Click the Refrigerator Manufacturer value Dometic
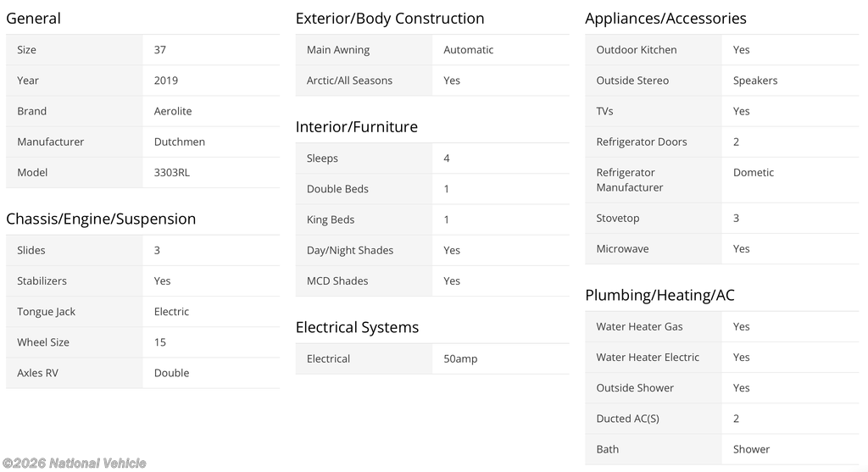Viewport: 868px width, 472px height. click(753, 172)
